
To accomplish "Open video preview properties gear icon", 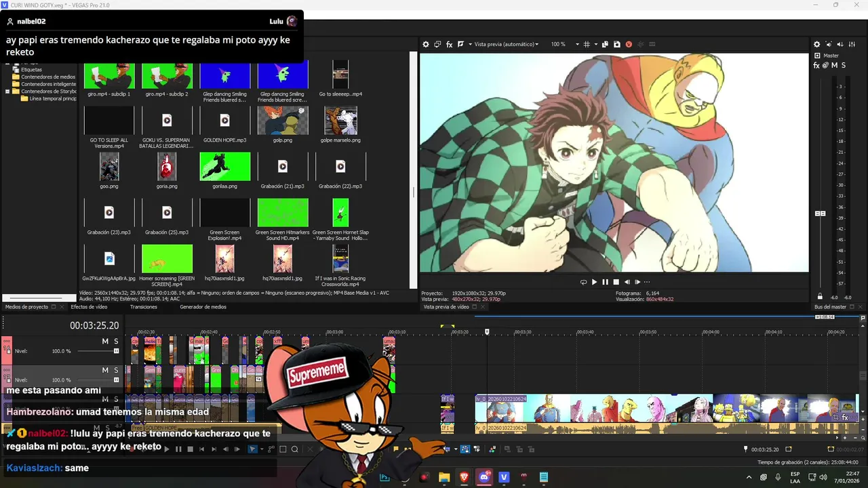I will pos(426,44).
